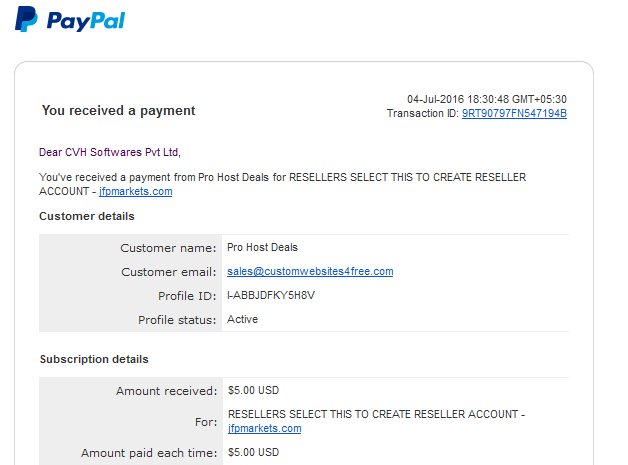
Task: Click the 'Dear CVH Softwares Pvt Ltd' greeting
Action: (x=110, y=152)
